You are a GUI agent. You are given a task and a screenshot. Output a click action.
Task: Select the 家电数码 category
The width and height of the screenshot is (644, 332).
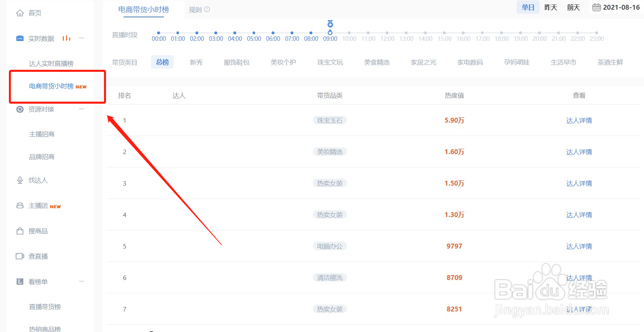coord(470,62)
